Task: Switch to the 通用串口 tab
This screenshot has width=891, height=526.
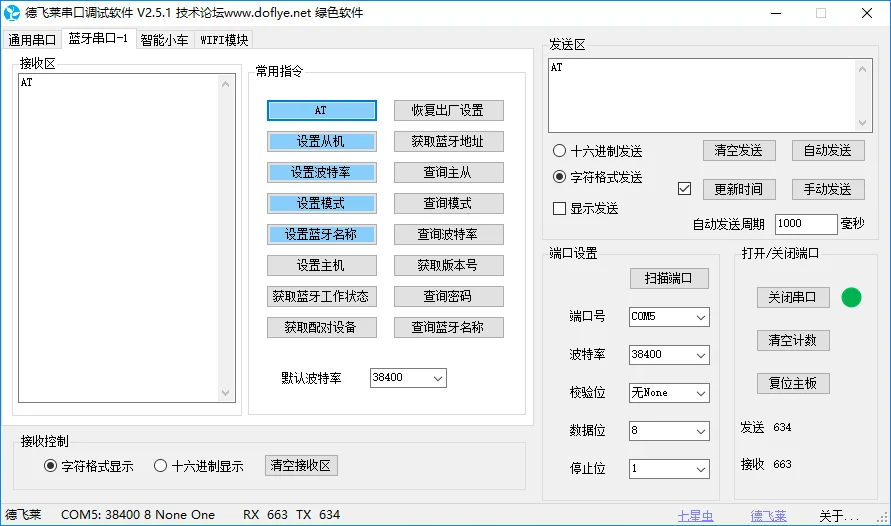Action: coord(32,40)
